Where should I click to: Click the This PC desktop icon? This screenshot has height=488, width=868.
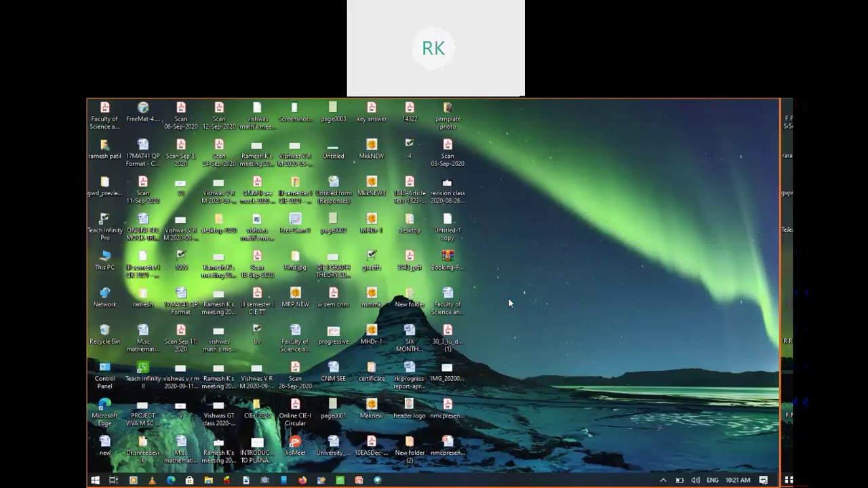pos(104,260)
